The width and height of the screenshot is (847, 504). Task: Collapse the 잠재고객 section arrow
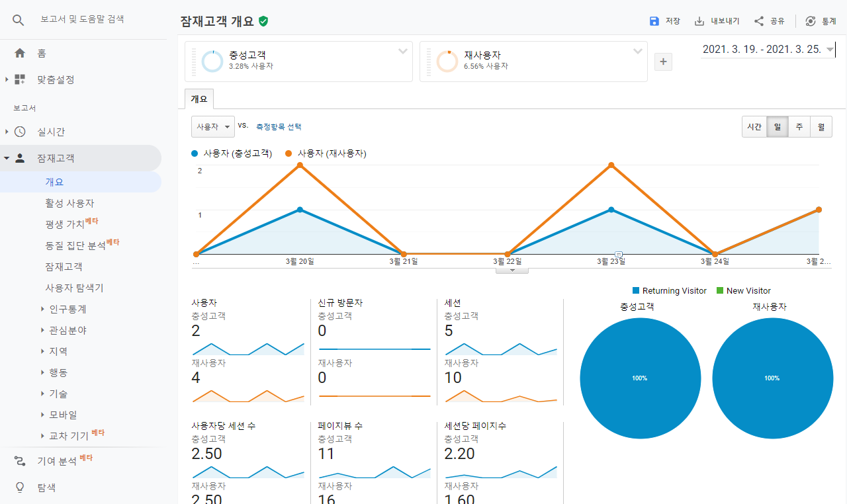(7, 158)
